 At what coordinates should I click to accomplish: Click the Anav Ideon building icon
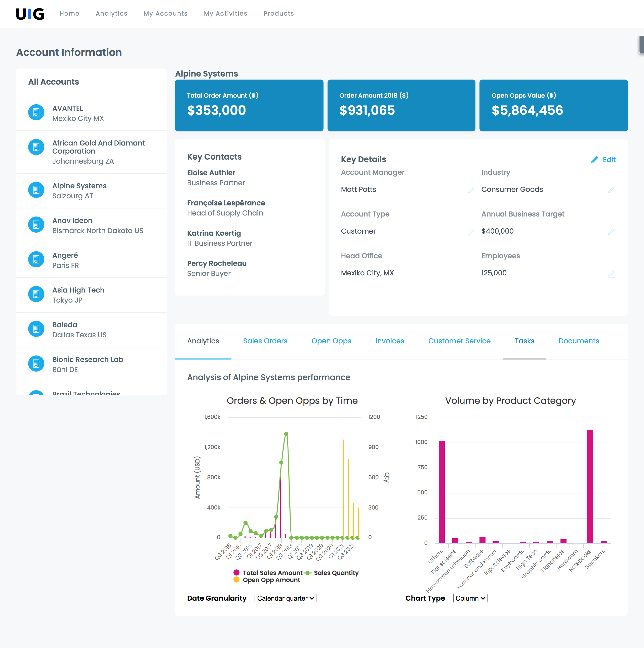coord(36,224)
